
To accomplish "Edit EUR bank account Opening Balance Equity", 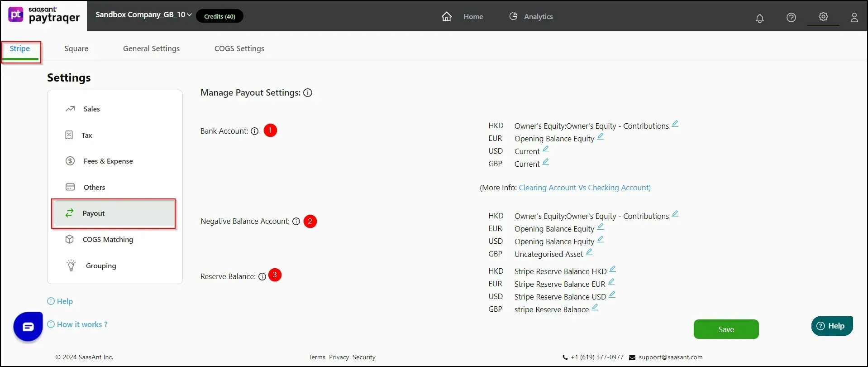I will [601, 136].
